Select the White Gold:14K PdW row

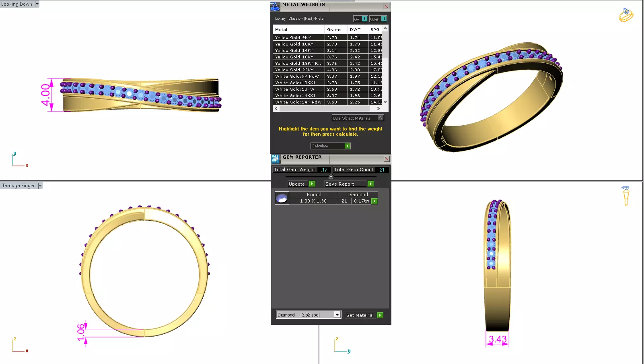327,102
